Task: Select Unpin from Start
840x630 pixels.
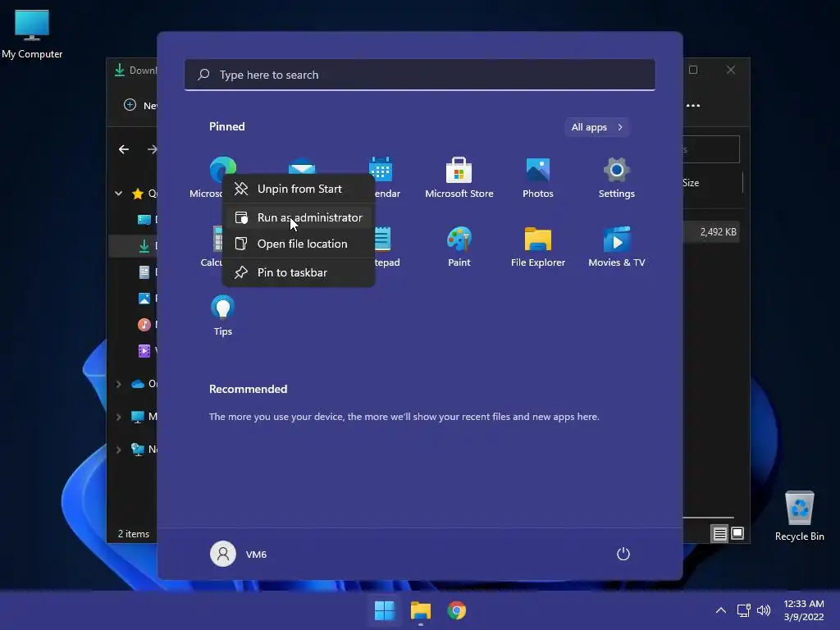Action: [299, 189]
